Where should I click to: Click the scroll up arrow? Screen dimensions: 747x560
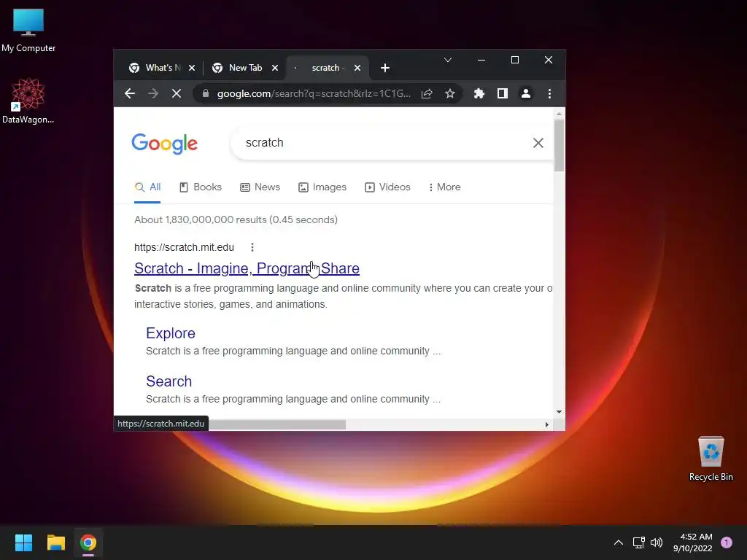point(559,114)
